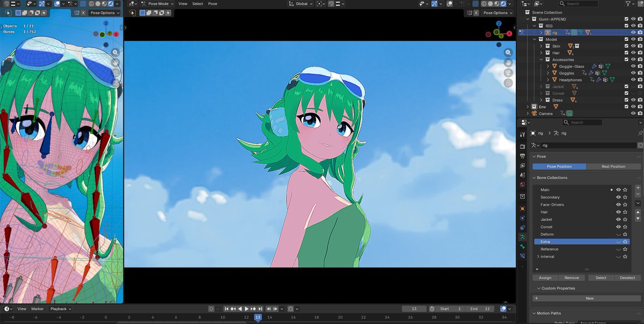Open the Scene properties tab
Screen dimensions: 644x324
pyautogui.click(x=523, y=175)
